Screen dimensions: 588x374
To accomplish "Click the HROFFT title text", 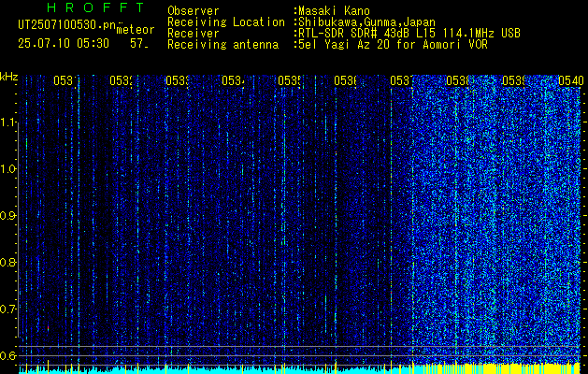I will coord(96,7).
